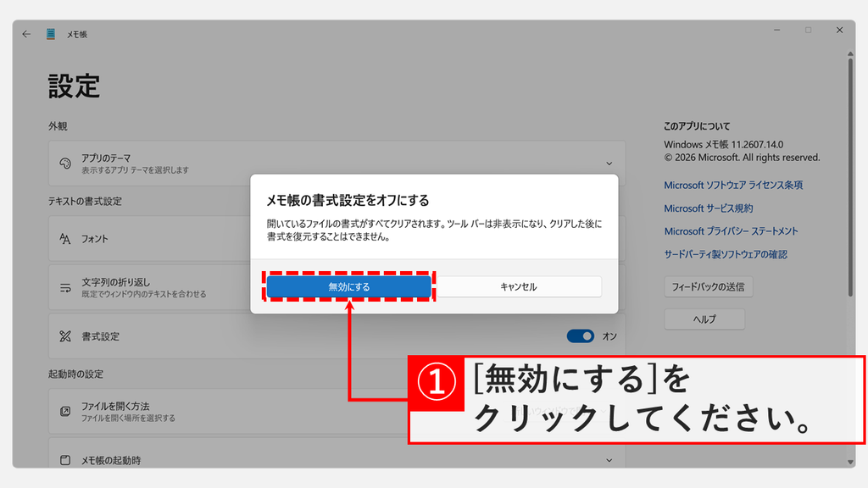Open サードパーティ製ソフトウェアの確認 link

(726, 254)
